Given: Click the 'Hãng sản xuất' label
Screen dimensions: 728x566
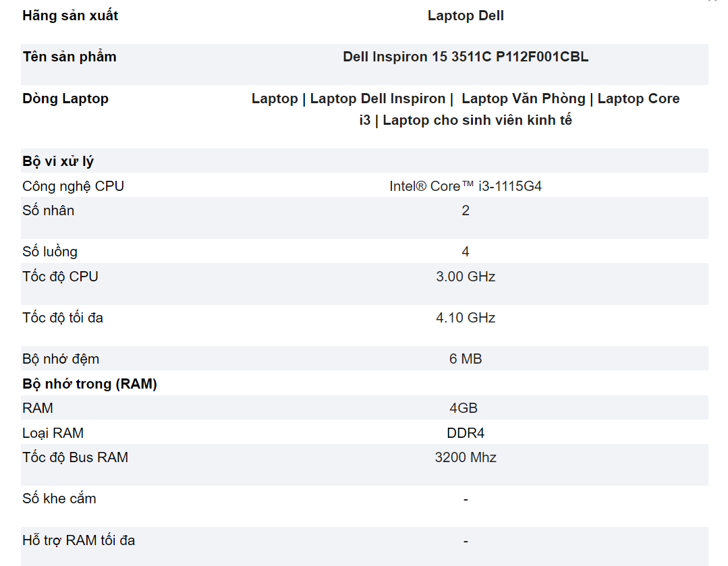Looking at the screenshot, I should [x=70, y=16].
